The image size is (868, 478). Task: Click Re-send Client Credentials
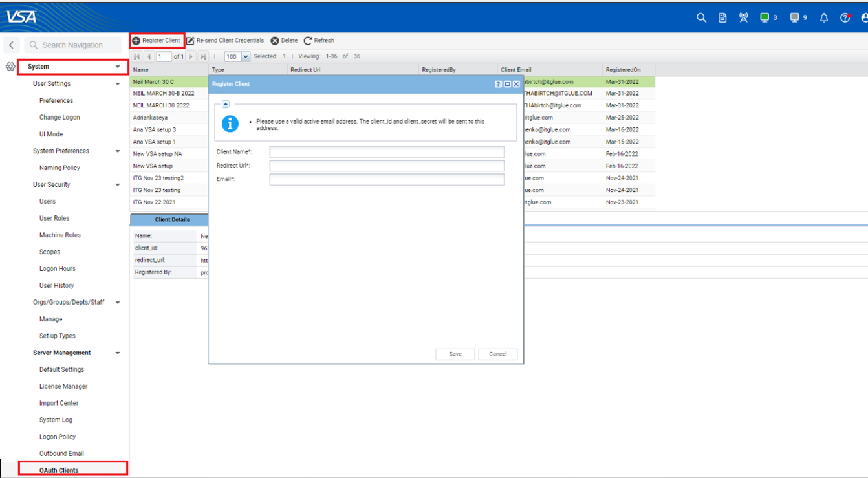225,40
